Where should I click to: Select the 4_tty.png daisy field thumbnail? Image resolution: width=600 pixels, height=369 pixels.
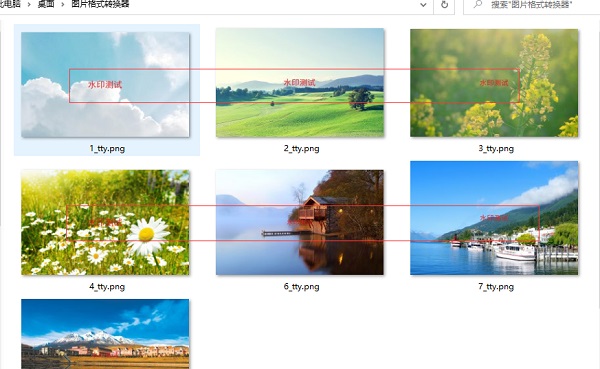click(105, 222)
